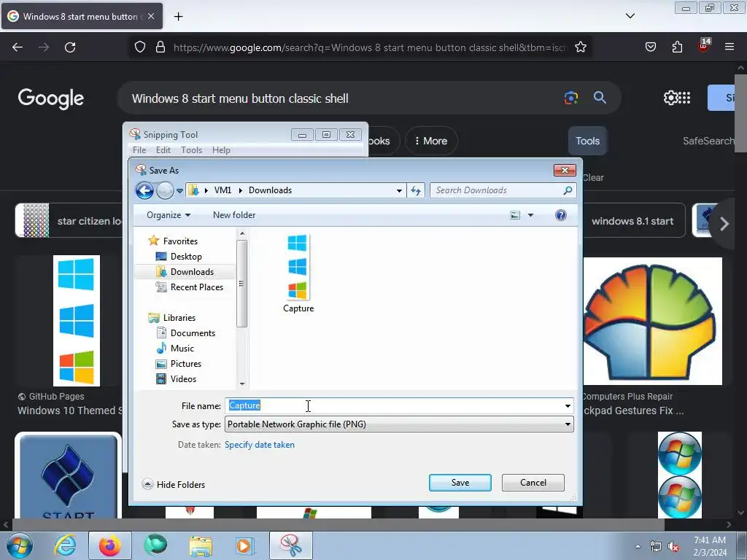Open the Save as type combo box
Viewport: 747px width, 560px height.
[x=399, y=424]
